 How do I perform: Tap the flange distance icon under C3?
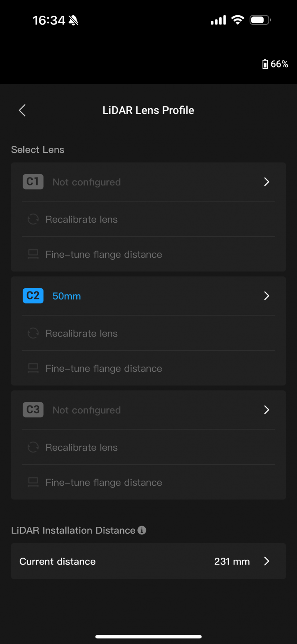(33, 482)
